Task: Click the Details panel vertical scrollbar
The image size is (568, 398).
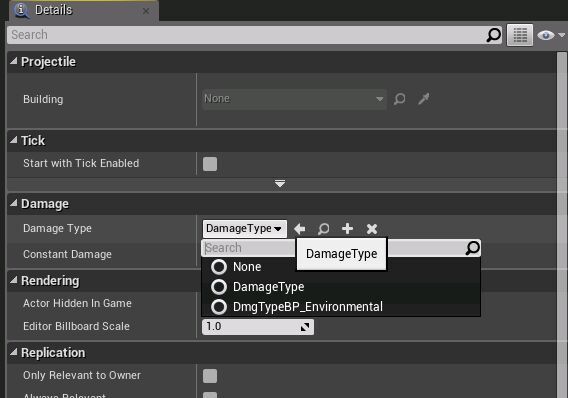Action: point(561,225)
